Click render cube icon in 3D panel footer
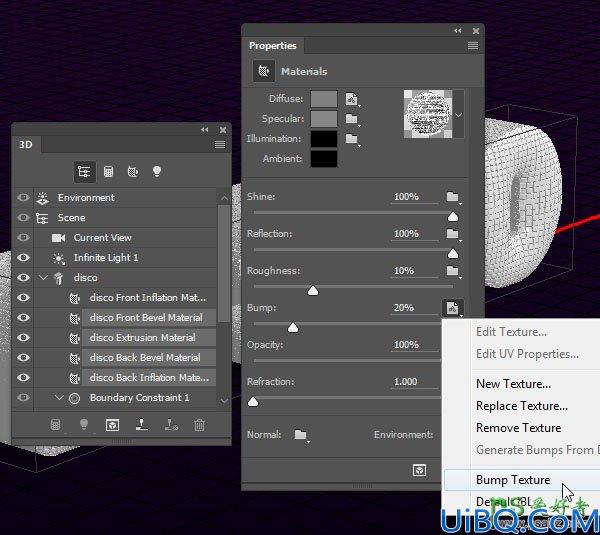This screenshot has width=600, height=535. (x=112, y=425)
